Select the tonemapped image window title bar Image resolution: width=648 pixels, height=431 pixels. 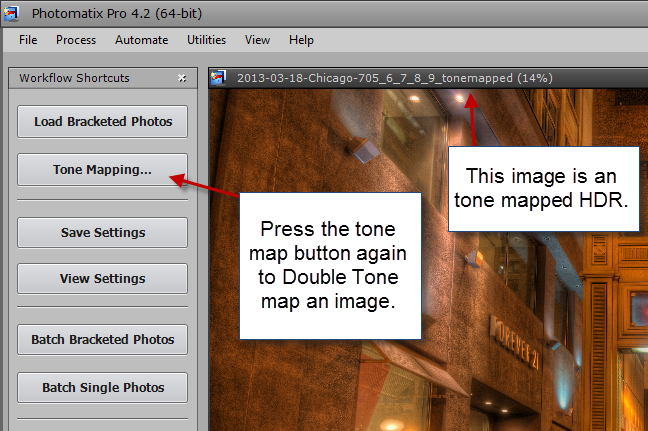[x=428, y=78]
